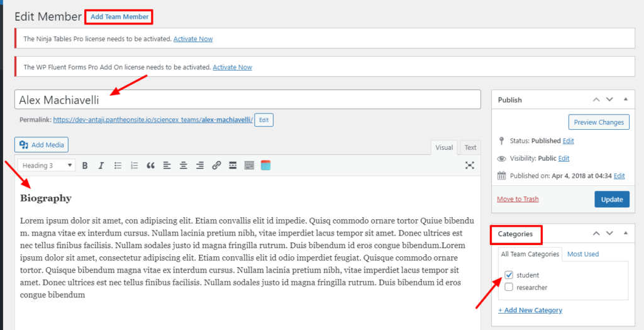Click the Alex Machiavelli title field
Image resolution: width=644 pixels, height=330 pixels.
[x=247, y=100]
